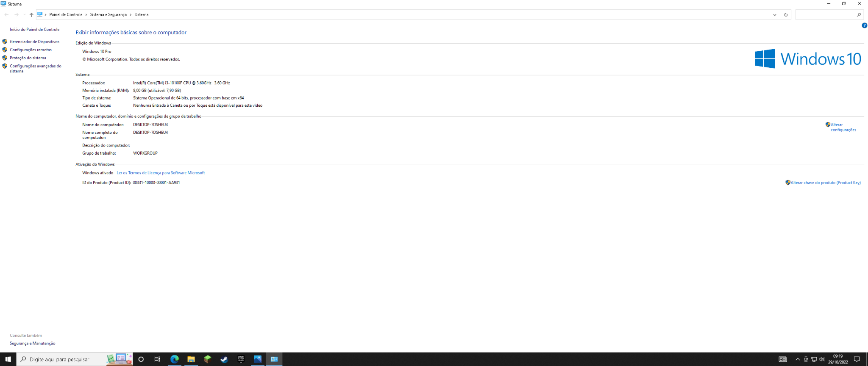Go to Painel de Controle breadcrumb
Screen dimensions: 868x366
66,14
